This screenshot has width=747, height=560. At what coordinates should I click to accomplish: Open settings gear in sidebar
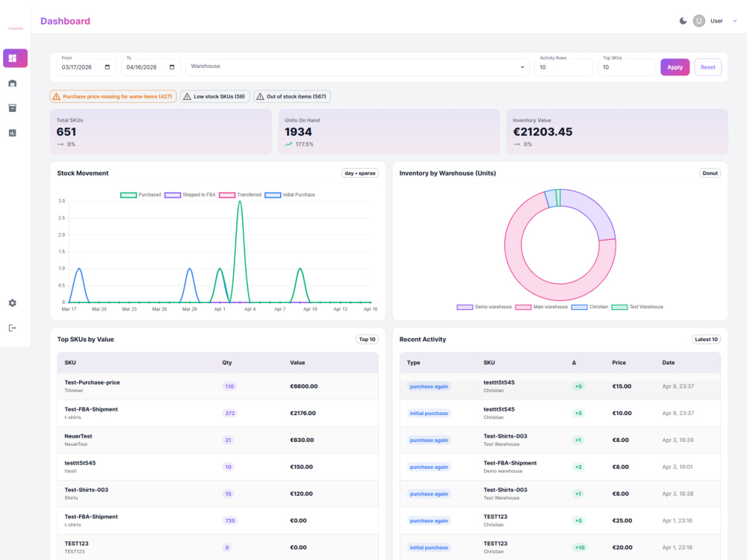tap(13, 303)
